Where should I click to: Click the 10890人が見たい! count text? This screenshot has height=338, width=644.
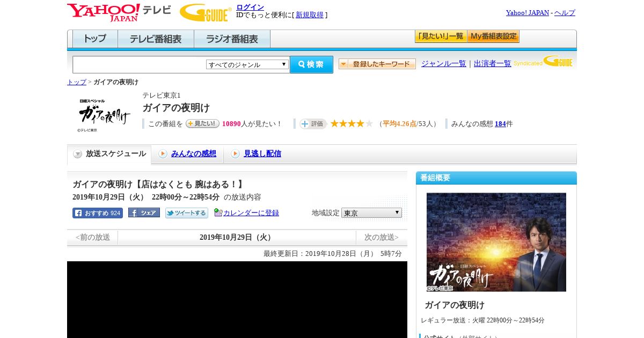pyautogui.click(x=252, y=124)
